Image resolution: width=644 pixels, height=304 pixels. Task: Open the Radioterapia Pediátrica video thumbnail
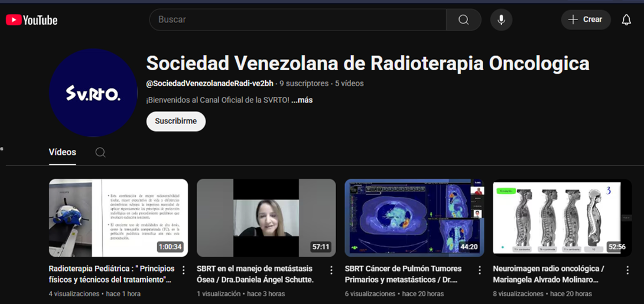(x=118, y=218)
